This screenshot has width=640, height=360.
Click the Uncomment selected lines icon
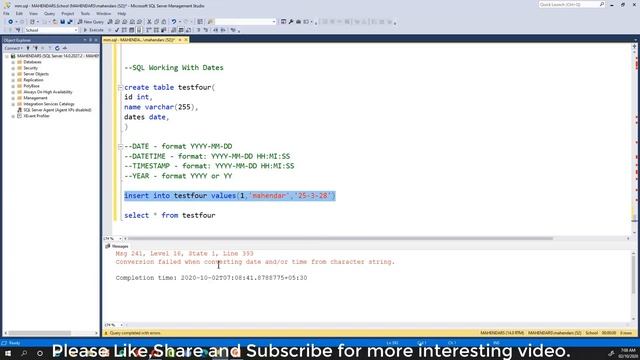pos(206,30)
